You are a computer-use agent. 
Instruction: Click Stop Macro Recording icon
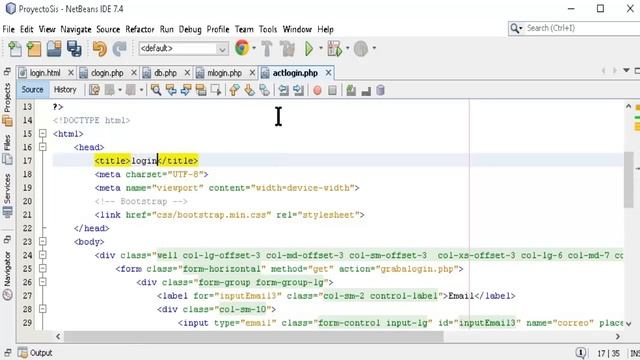(x=332, y=90)
